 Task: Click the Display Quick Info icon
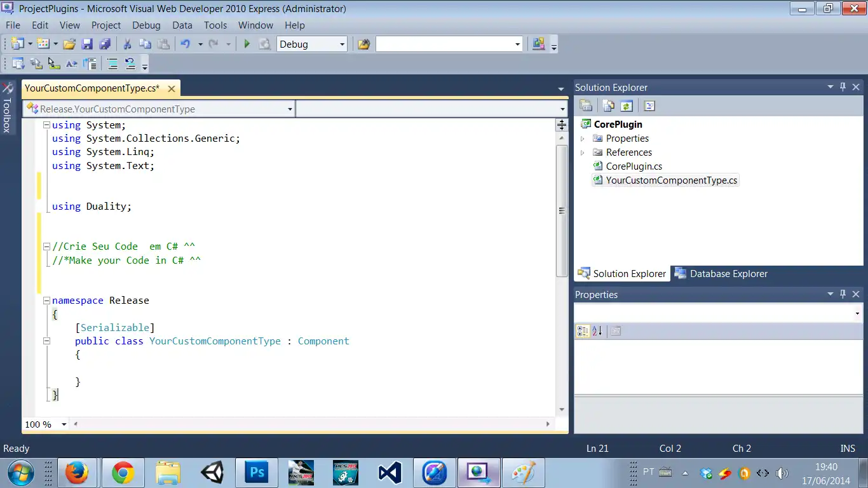[x=54, y=64]
